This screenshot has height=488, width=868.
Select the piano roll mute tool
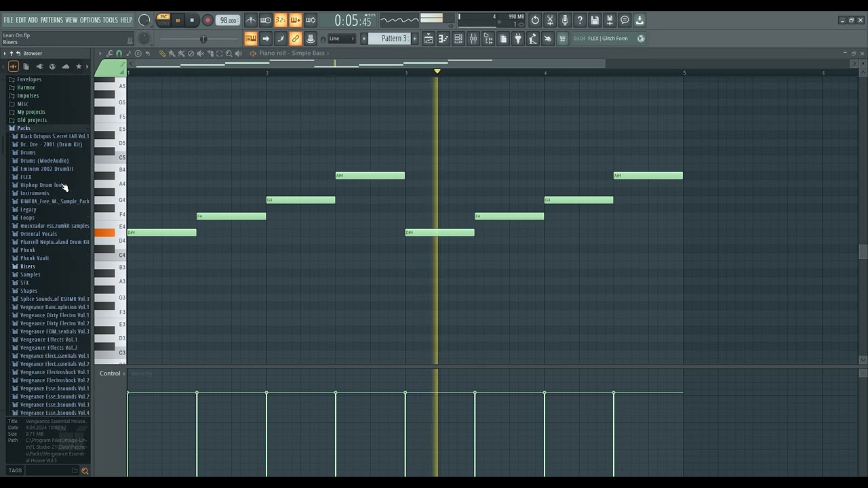[x=200, y=54]
